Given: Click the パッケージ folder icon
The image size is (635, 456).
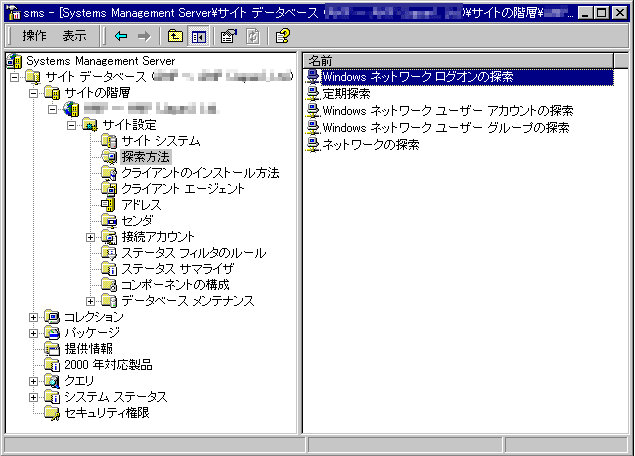Looking at the screenshot, I should 52,333.
